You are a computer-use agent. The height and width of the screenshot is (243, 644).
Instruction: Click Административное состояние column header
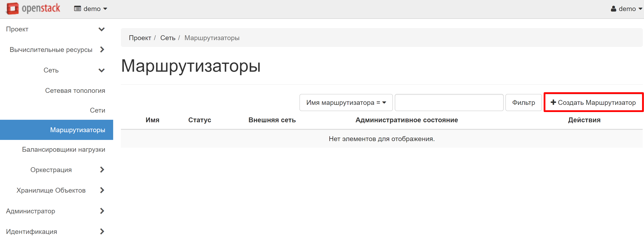tap(406, 120)
